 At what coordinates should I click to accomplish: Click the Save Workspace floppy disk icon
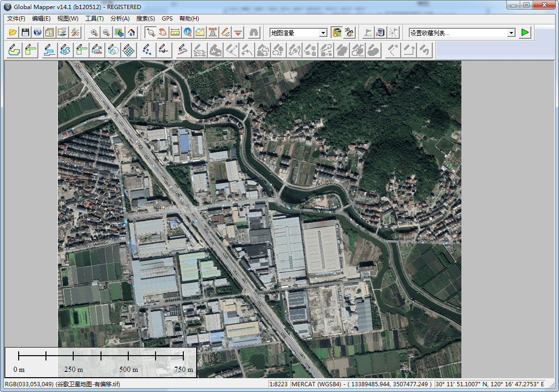coord(25,33)
